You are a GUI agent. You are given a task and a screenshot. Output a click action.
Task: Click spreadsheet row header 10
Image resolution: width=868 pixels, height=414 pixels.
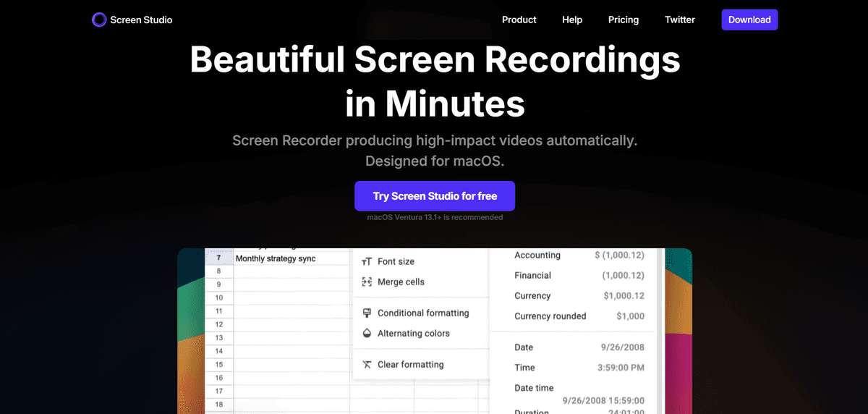(219, 297)
